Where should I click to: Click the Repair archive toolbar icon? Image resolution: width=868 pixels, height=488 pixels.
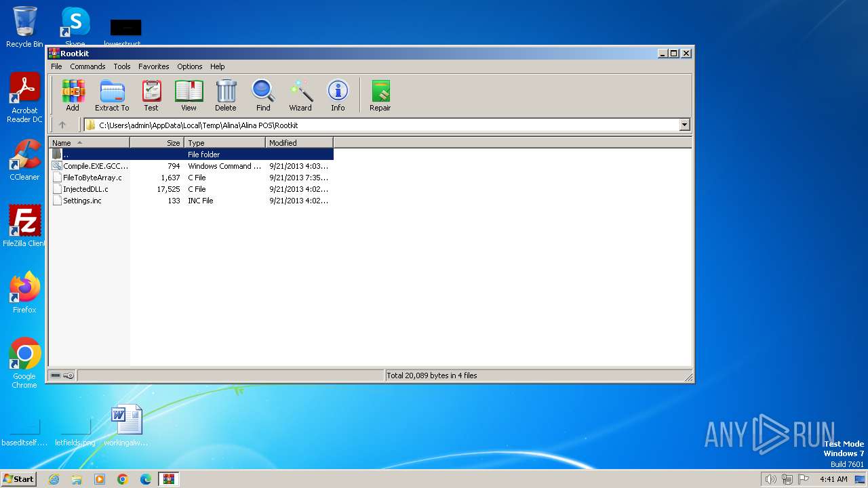[380, 95]
